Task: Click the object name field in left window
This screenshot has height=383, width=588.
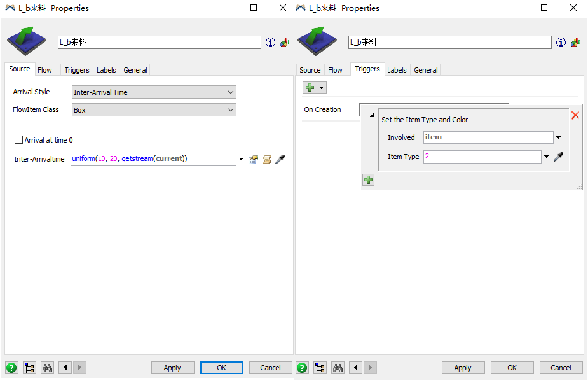Action: [x=160, y=42]
